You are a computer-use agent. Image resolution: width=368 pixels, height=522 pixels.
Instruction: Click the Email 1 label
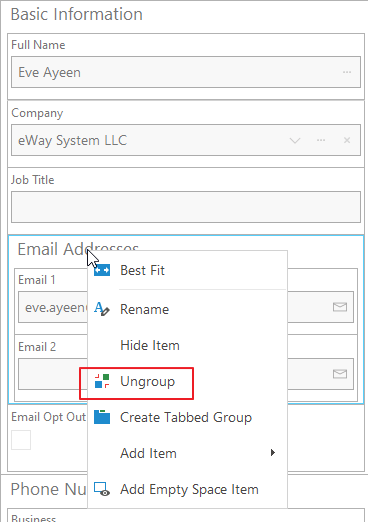(37, 280)
